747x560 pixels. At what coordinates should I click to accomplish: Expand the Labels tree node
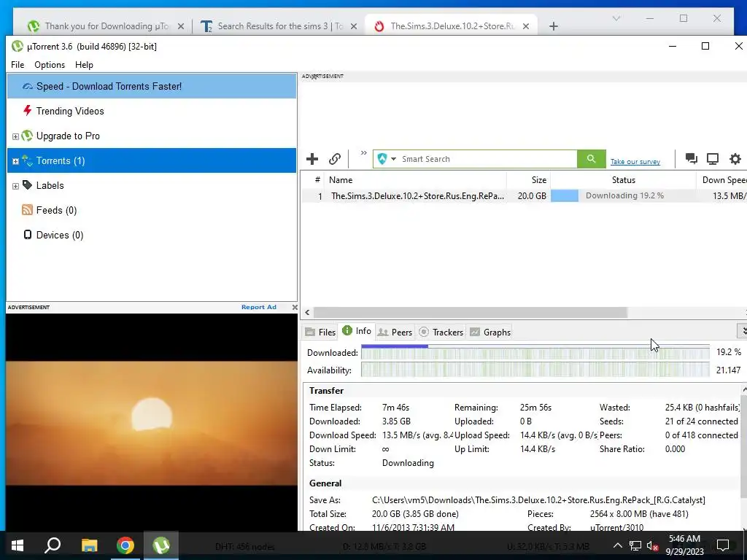pos(15,186)
